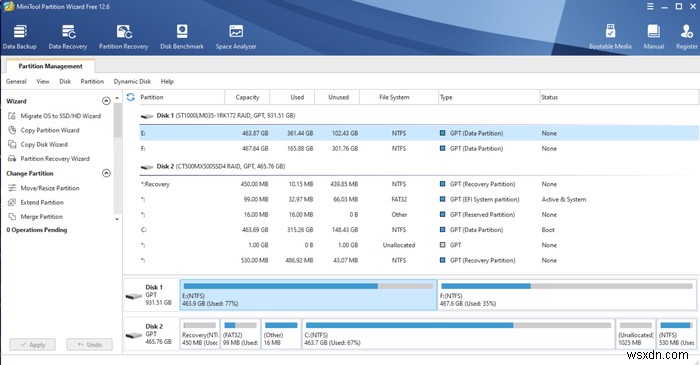Select the Disk 2 header row icon

pyautogui.click(x=147, y=167)
